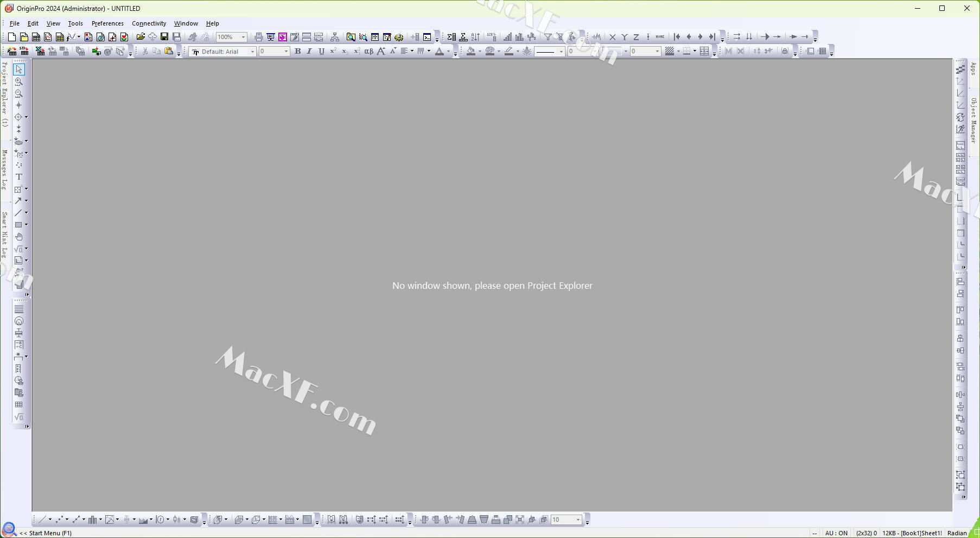Image resolution: width=980 pixels, height=538 pixels.
Task: Open column statistics sigma icon
Action: point(451,37)
